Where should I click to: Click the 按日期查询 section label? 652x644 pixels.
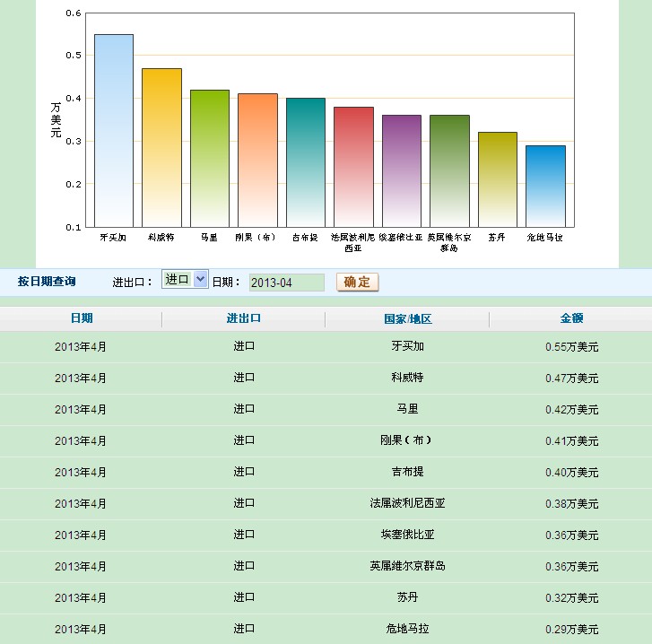click(47, 282)
